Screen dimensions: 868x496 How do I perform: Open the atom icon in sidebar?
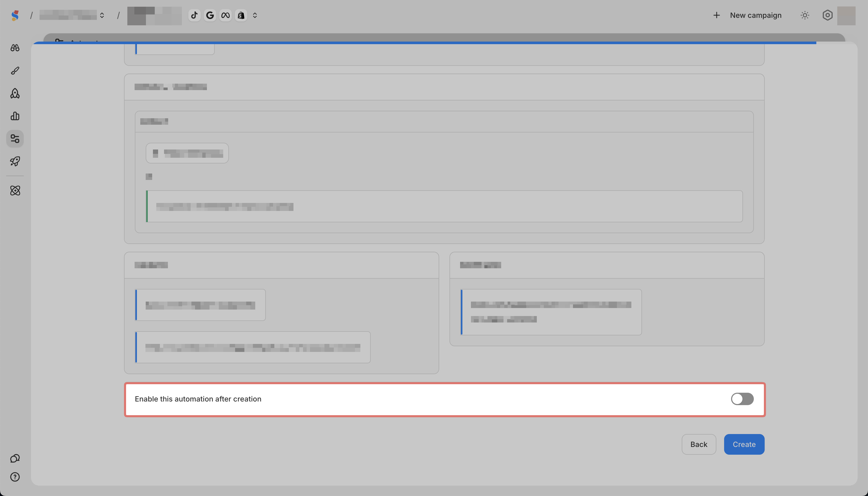[15, 191]
